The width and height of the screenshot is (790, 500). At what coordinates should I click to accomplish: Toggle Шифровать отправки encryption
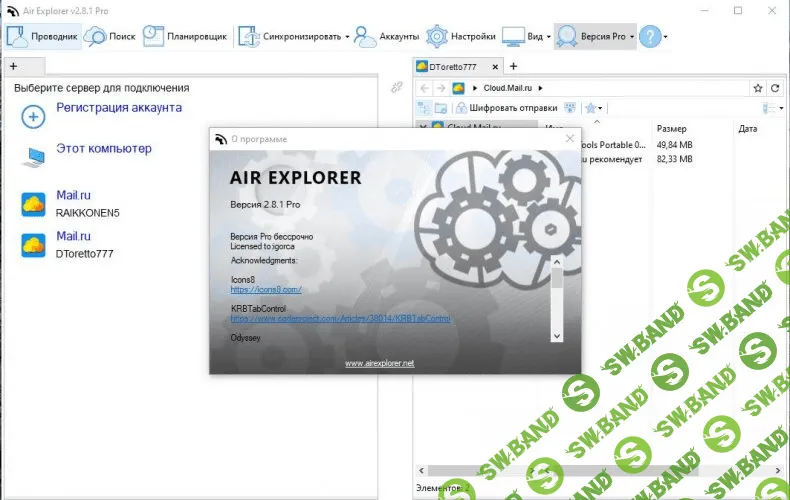tap(507, 108)
